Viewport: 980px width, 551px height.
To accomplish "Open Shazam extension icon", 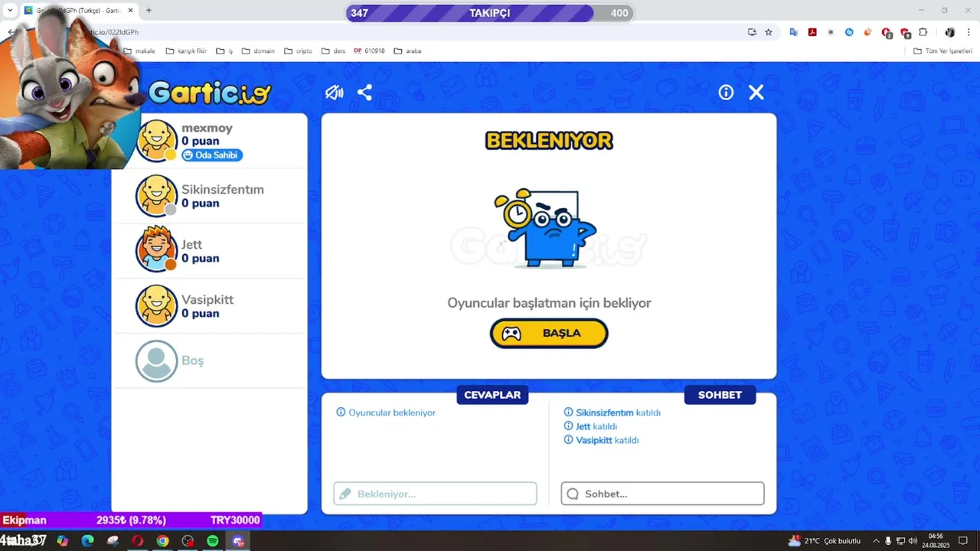I will pyautogui.click(x=849, y=32).
